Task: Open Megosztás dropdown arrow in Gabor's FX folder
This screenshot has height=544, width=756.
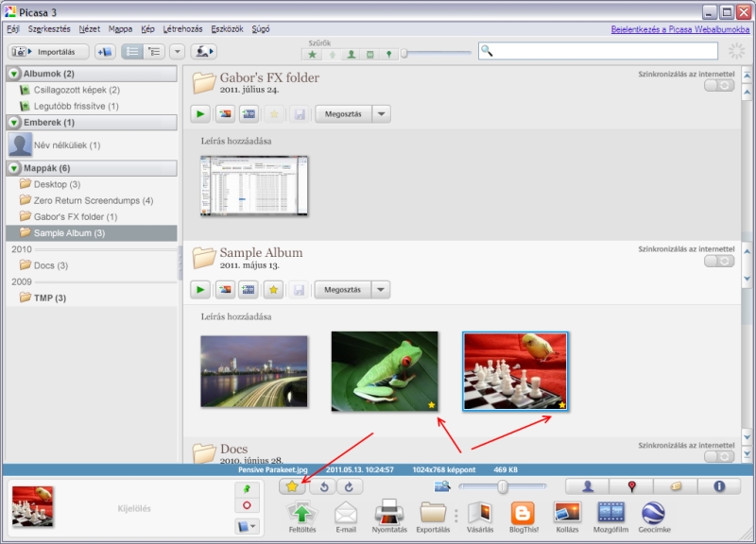Action: point(382,114)
